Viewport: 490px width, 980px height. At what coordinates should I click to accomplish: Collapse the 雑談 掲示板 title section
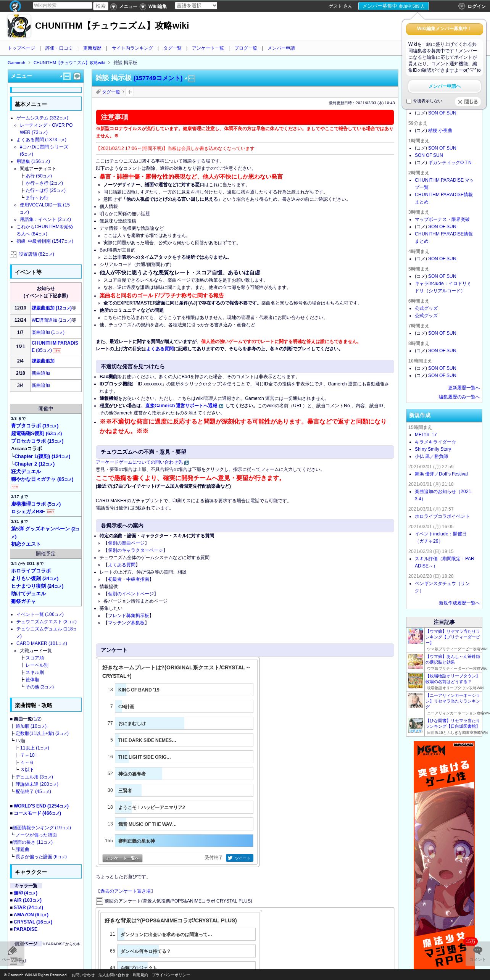(192, 78)
